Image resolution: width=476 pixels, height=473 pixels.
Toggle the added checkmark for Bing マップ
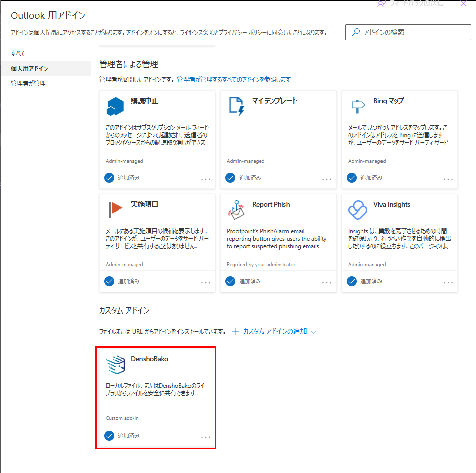[352, 178]
